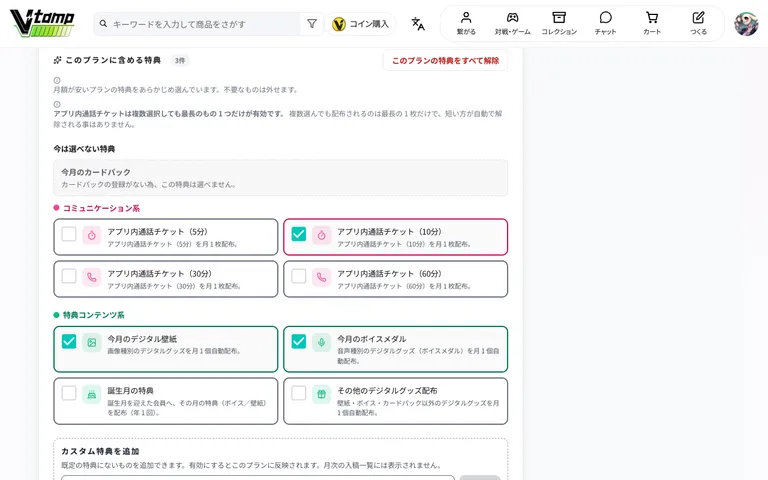Open the つくる create menu
Screen dimensions: 768x480
[698, 24]
